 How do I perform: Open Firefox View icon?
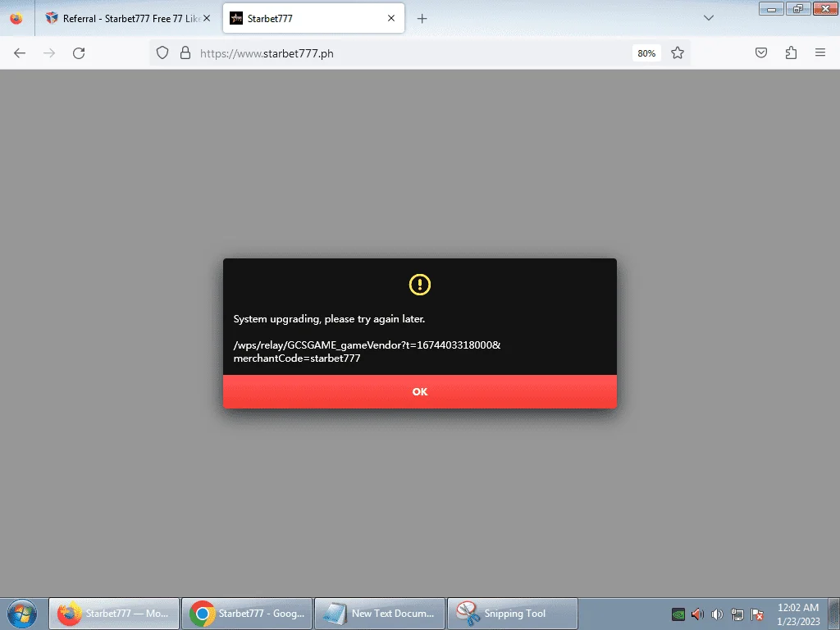[16, 18]
